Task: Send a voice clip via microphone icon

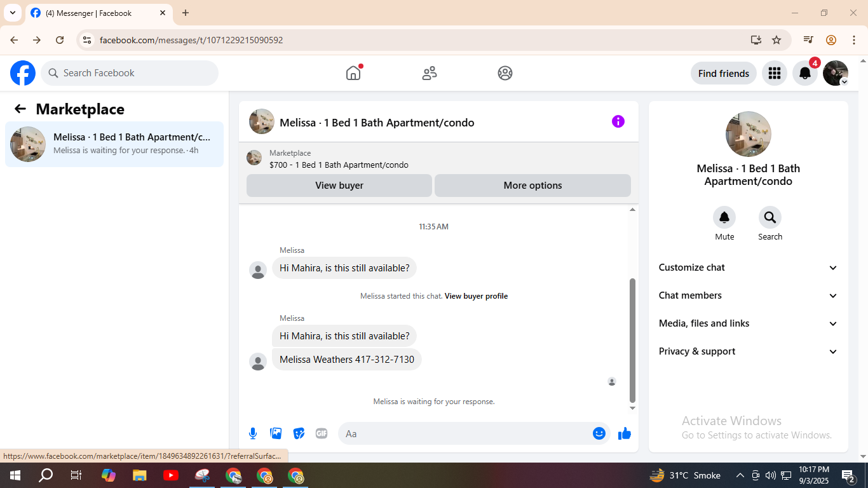Action: click(x=253, y=433)
